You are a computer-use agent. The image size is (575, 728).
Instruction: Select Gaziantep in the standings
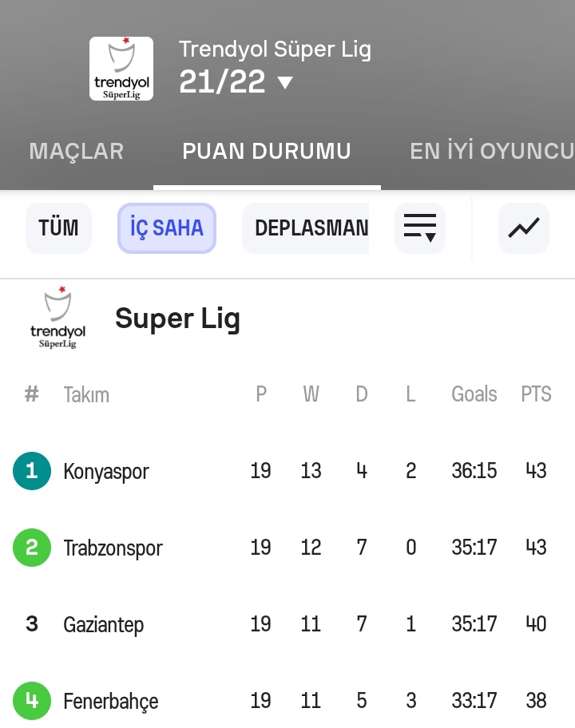tap(104, 624)
